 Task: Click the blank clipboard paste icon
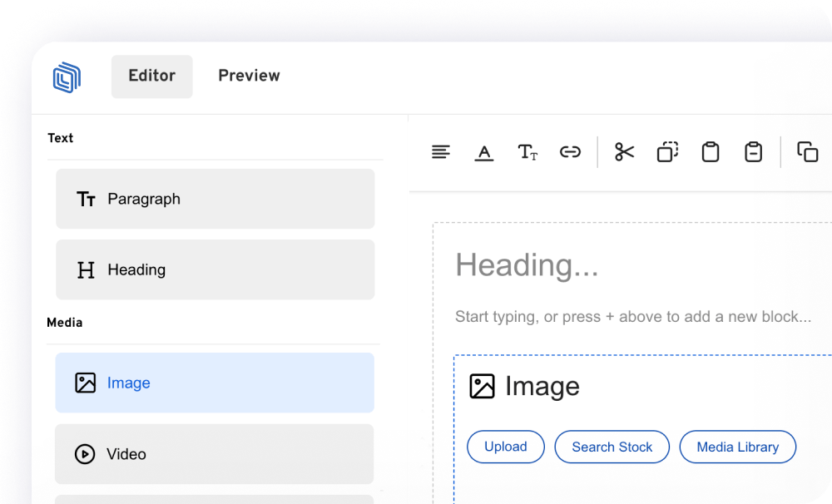point(711,152)
